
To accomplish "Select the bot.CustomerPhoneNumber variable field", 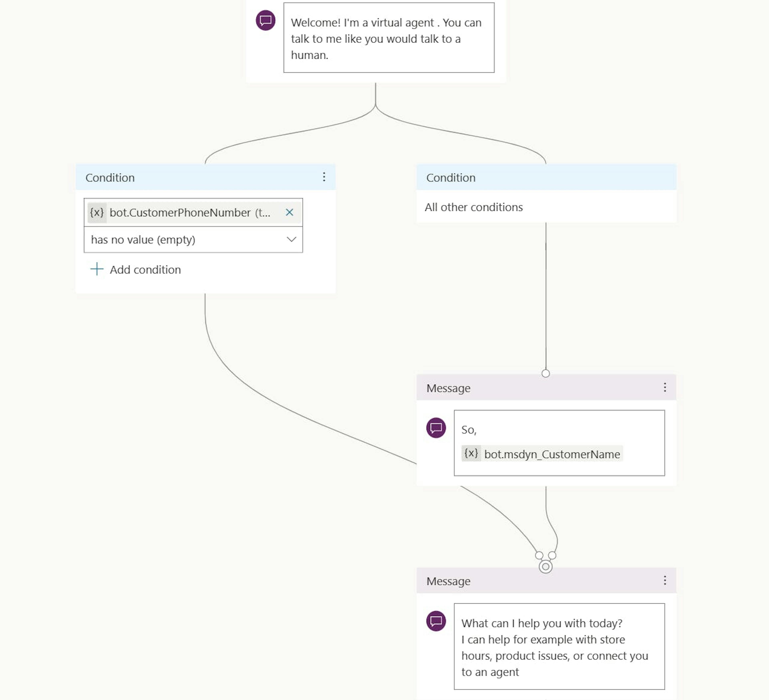I will pyautogui.click(x=193, y=212).
